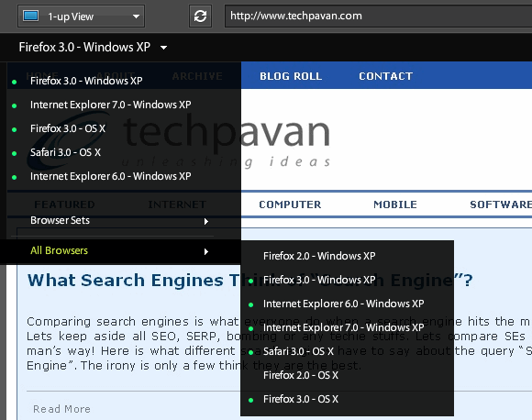Click the Read More link
Screen dimensions: 532x420
[61, 409]
